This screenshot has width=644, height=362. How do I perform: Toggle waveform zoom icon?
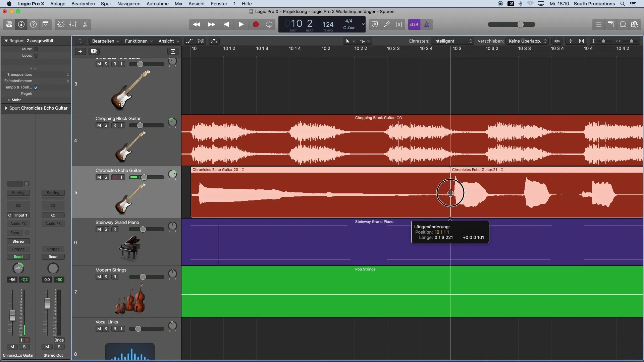click(557, 41)
